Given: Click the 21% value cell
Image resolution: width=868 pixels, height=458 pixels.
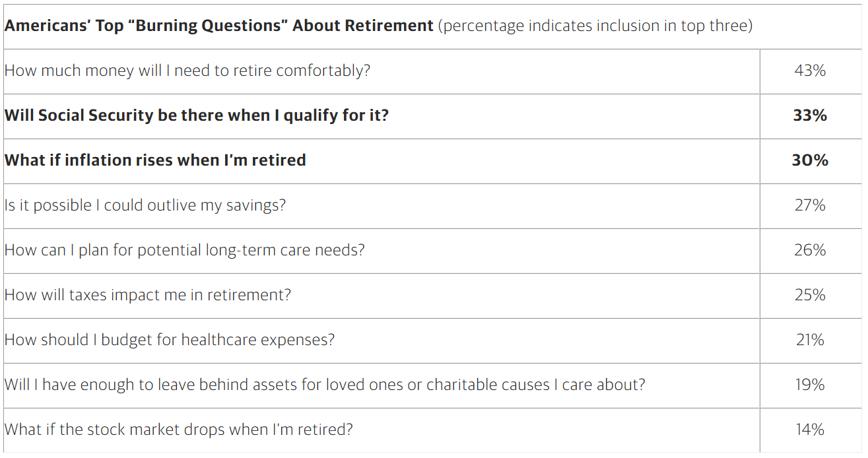Looking at the screenshot, I should pos(810,340).
